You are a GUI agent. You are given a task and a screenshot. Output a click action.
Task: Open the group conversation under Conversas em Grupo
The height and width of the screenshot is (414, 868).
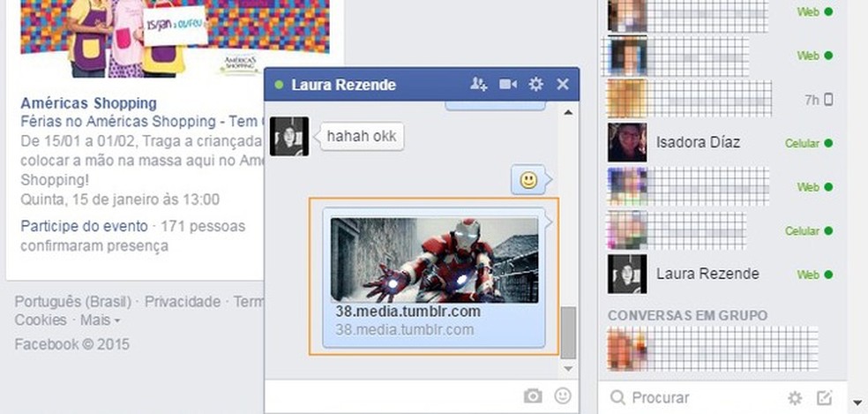point(713,349)
